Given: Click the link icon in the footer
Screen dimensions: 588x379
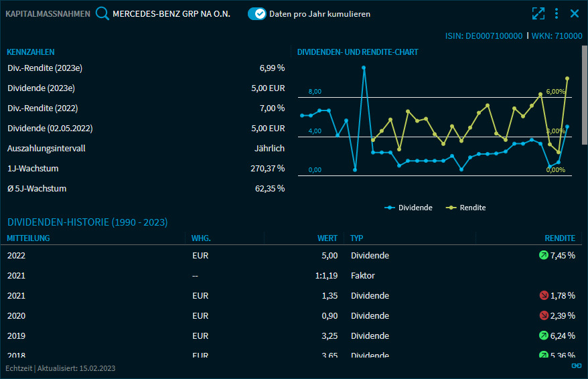Looking at the screenshot, I should (576, 366).
